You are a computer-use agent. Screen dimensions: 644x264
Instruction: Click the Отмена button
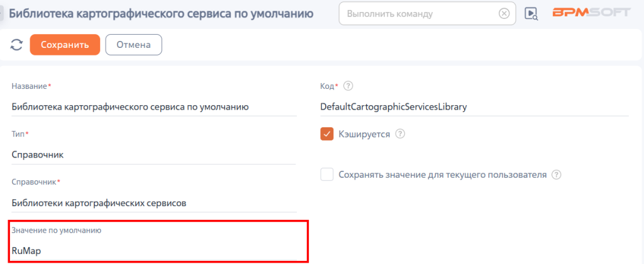point(133,44)
